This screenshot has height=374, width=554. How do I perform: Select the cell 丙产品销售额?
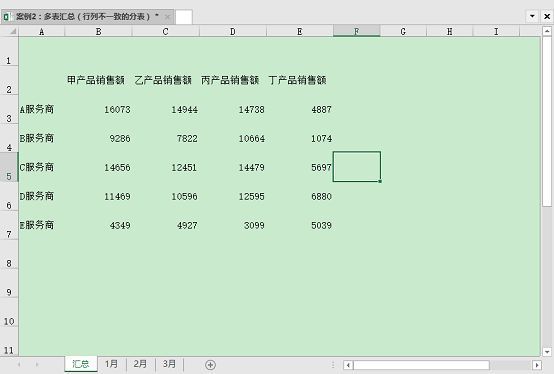click(232, 80)
